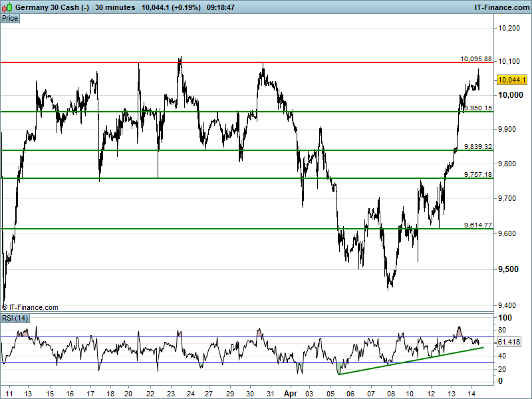Click the 23 date label on time axis

coord(170,394)
